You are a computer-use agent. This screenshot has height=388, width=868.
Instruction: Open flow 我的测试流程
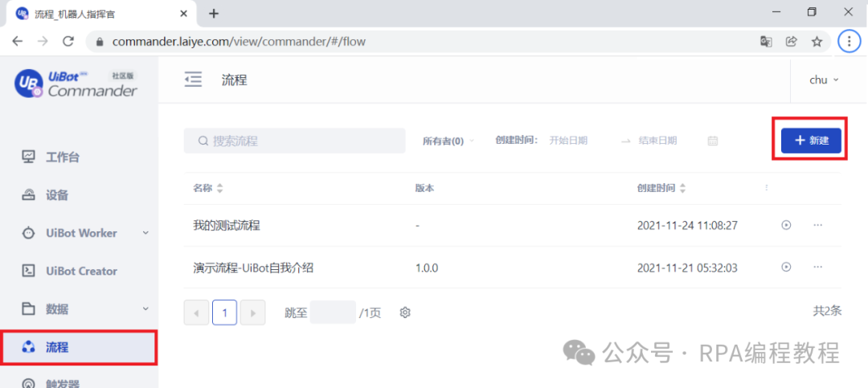coord(227,226)
